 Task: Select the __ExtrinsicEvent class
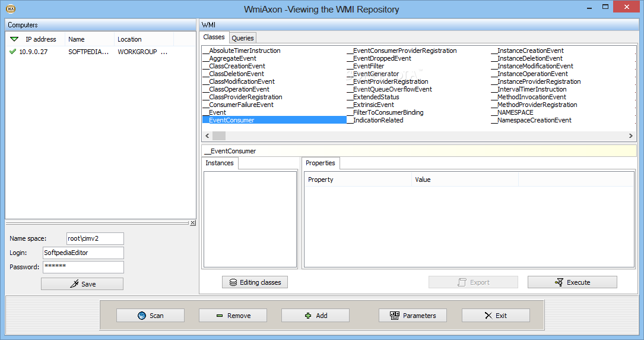tap(370, 105)
